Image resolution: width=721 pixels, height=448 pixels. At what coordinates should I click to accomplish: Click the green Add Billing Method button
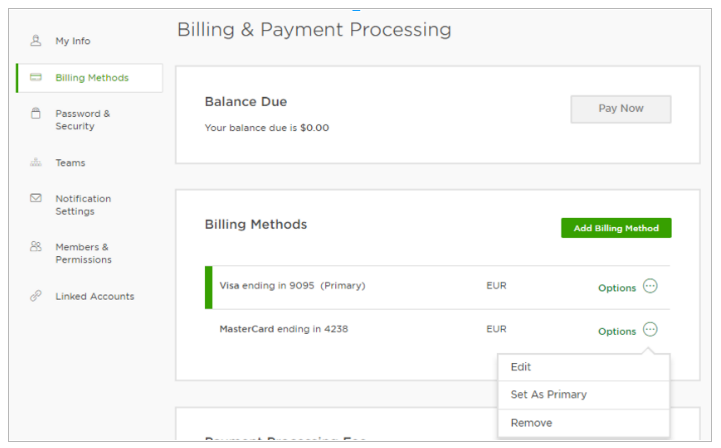(x=616, y=228)
